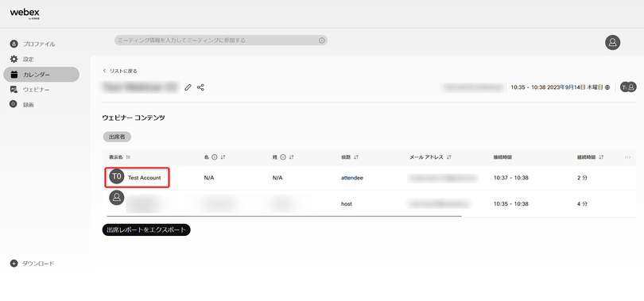Open the user profile avatar menu
Screen dimensions: 644x301
pyautogui.click(x=612, y=42)
